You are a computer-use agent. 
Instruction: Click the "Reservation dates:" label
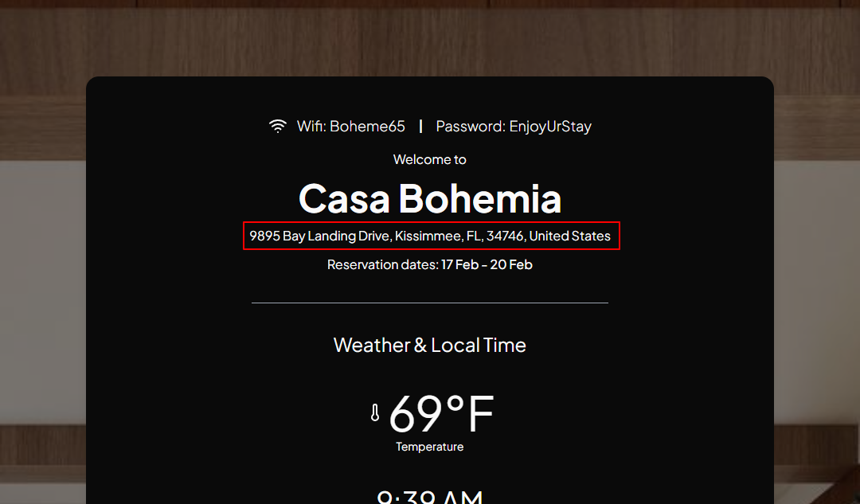click(382, 264)
